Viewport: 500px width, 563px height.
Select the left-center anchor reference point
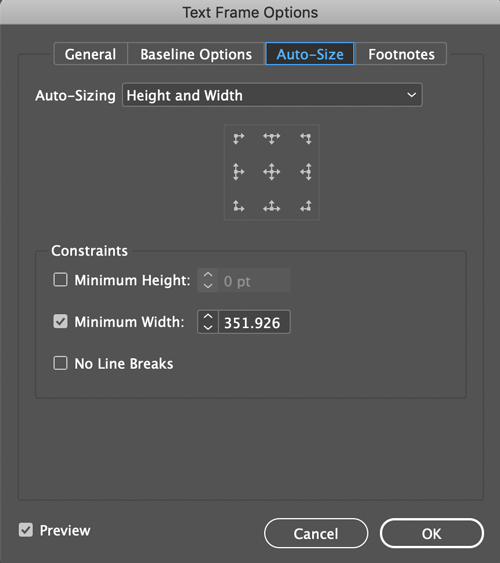(238, 172)
